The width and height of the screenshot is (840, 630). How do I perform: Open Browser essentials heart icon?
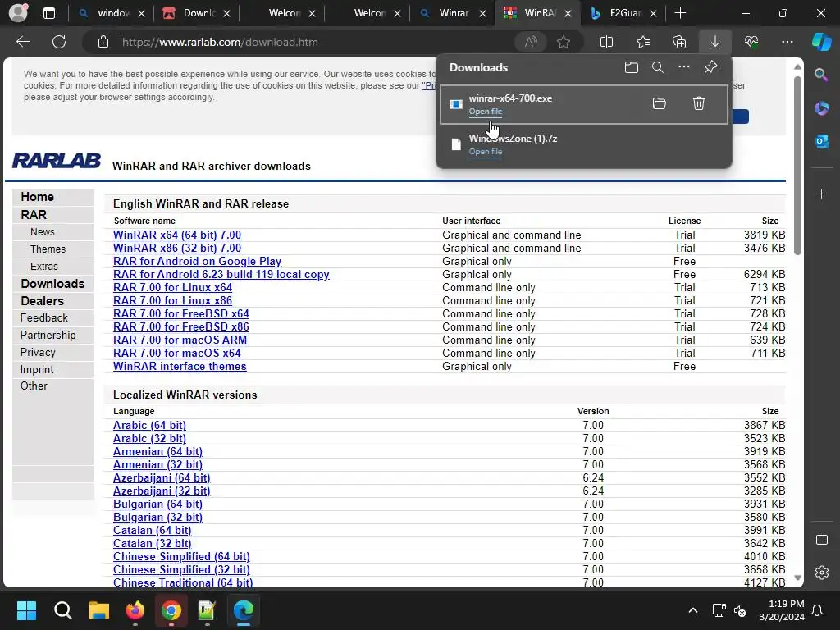click(751, 42)
